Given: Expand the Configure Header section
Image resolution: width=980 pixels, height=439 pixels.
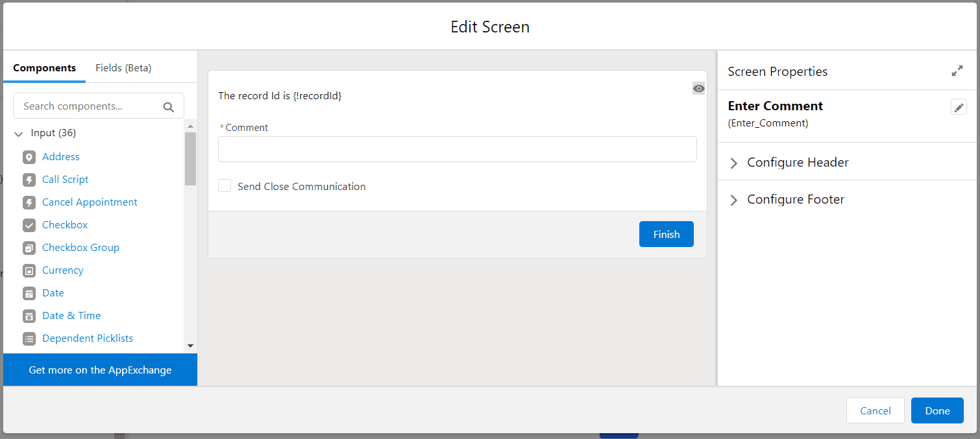Looking at the screenshot, I should [x=734, y=163].
